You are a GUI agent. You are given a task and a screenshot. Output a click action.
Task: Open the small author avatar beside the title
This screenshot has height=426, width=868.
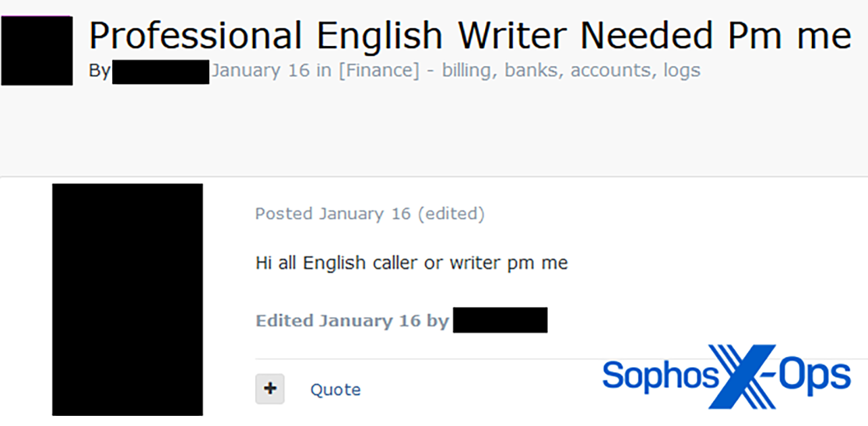[x=37, y=51]
